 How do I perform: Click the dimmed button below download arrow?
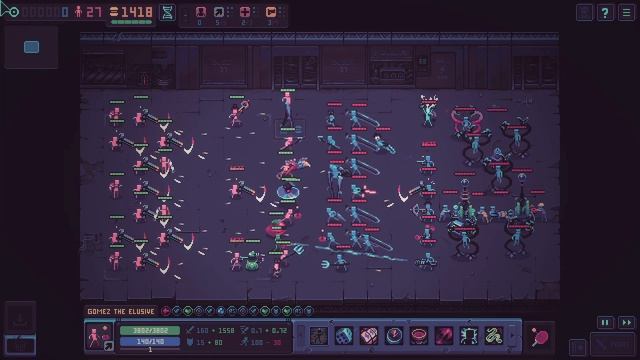20,346
